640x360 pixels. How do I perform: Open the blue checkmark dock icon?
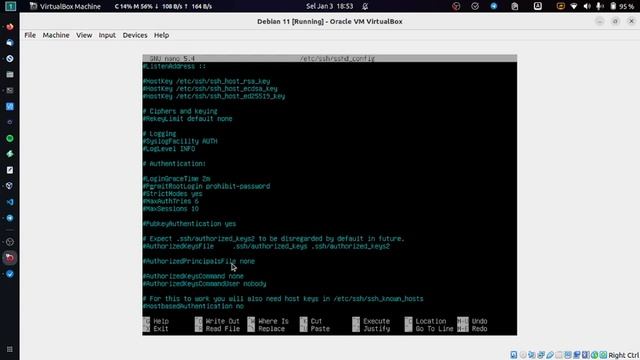tap(10, 274)
